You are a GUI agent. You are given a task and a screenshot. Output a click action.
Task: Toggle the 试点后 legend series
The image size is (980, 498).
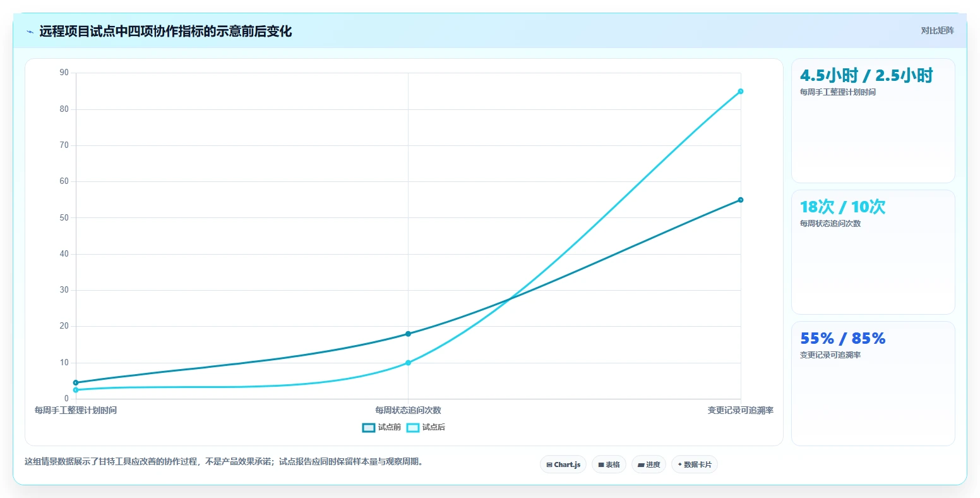click(426, 427)
